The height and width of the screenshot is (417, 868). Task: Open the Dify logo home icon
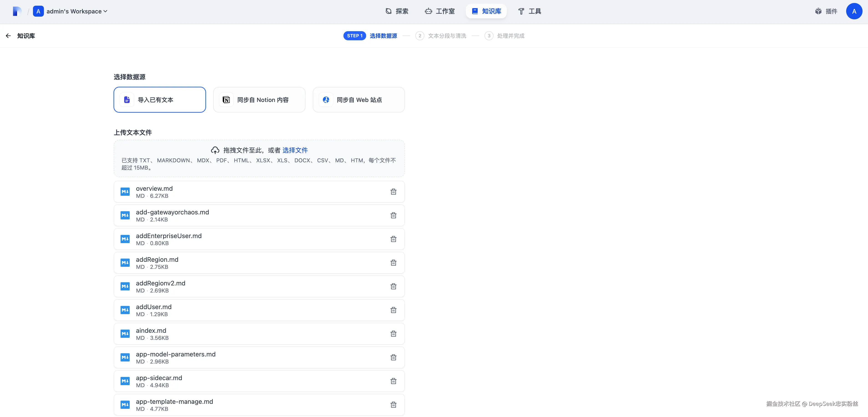(x=17, y=11)
